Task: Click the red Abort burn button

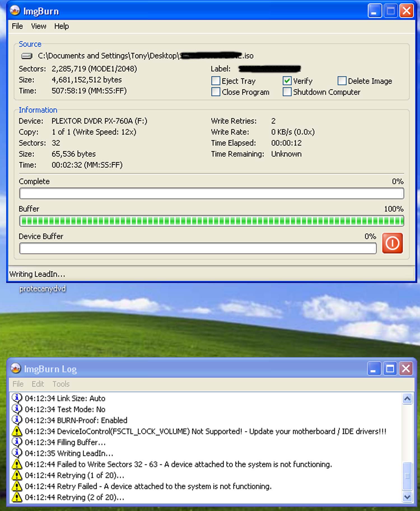Action: [392, 243]
